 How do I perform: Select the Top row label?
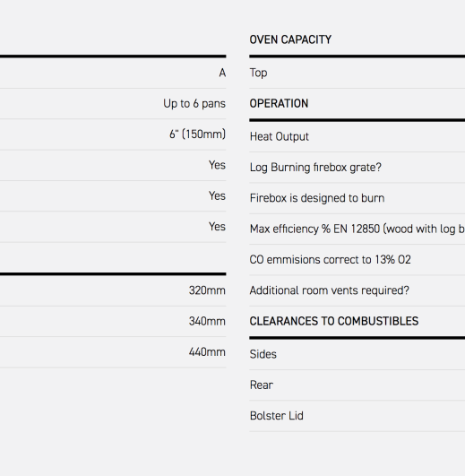coord(258,73)
